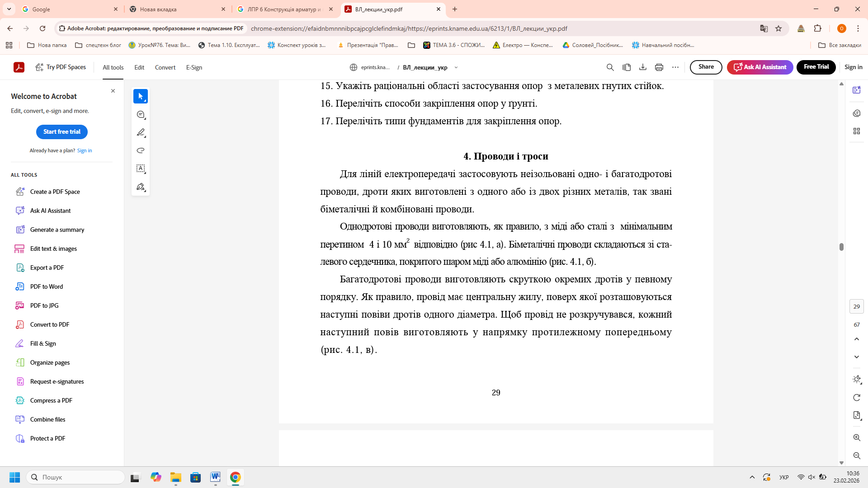The height and width of the screenshot is (488, 868).
Task: Open PDF to Word tool
Action: 47,286
